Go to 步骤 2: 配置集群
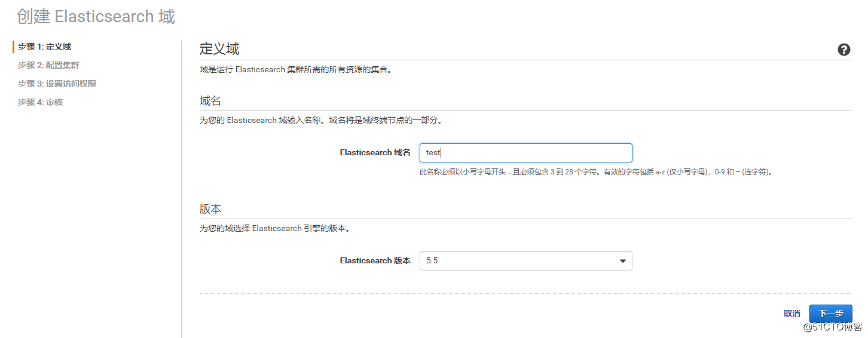Image resolution: width=868 pixels, height=338 pixels. coord(48,65)
